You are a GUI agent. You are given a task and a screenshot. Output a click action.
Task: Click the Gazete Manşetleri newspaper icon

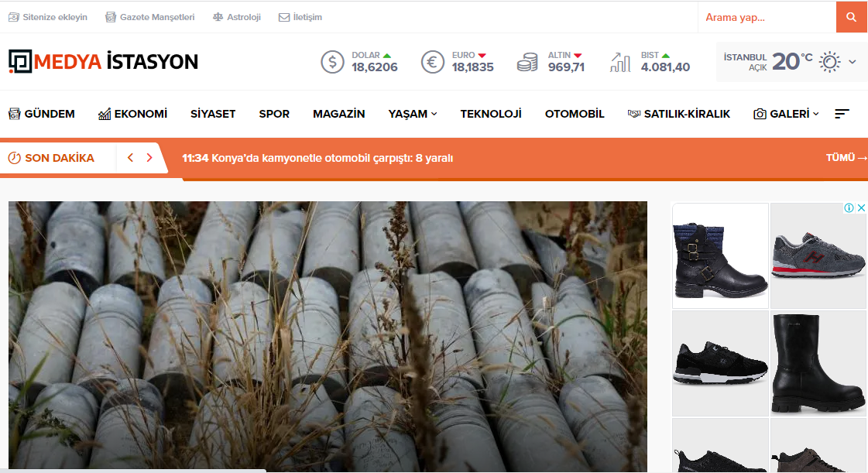[111, 17]
